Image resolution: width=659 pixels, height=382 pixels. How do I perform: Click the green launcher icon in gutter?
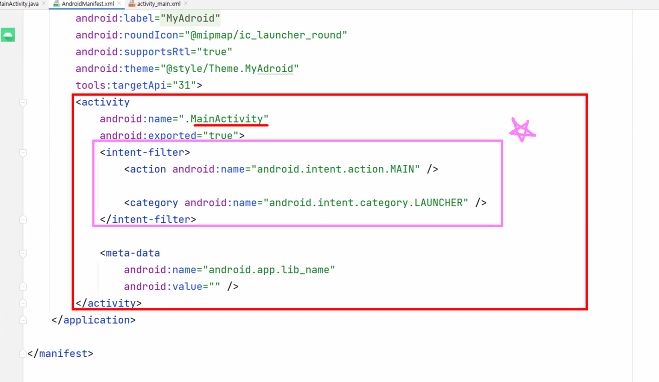click(x=8, y=35)
